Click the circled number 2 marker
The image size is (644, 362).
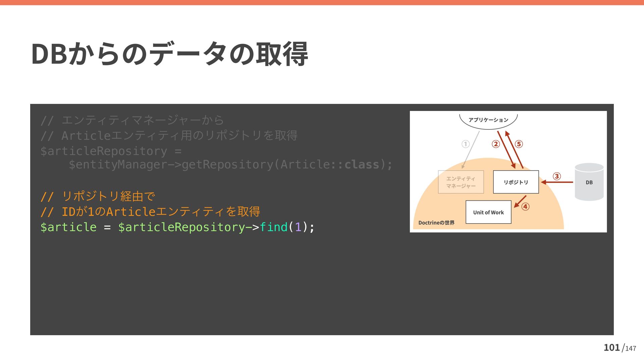click(x=495, y=144)
